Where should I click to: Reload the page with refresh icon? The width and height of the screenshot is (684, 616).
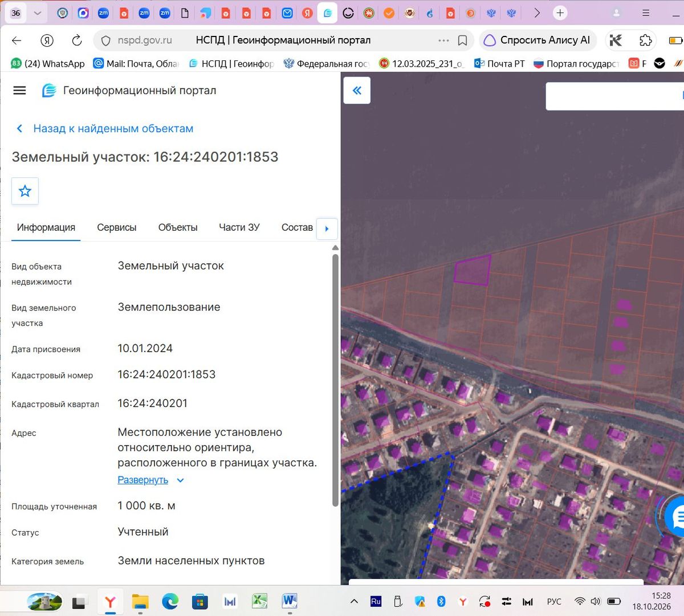tap(76, 40)
